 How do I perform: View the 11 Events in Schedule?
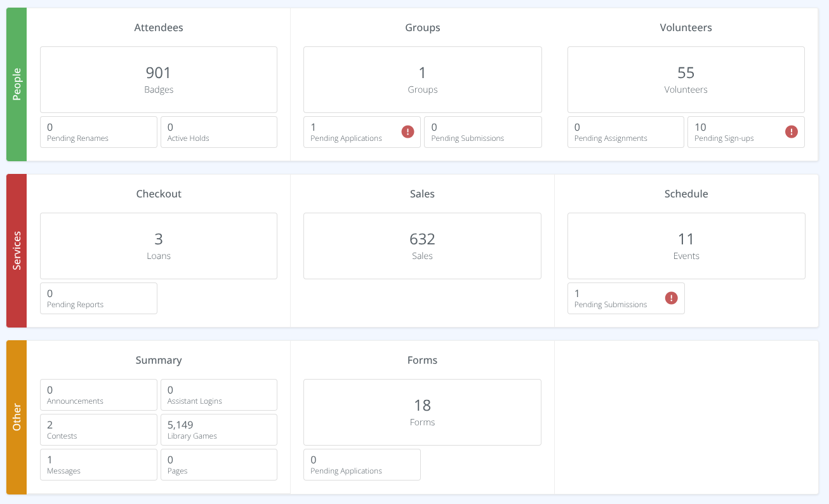[686, 246]
